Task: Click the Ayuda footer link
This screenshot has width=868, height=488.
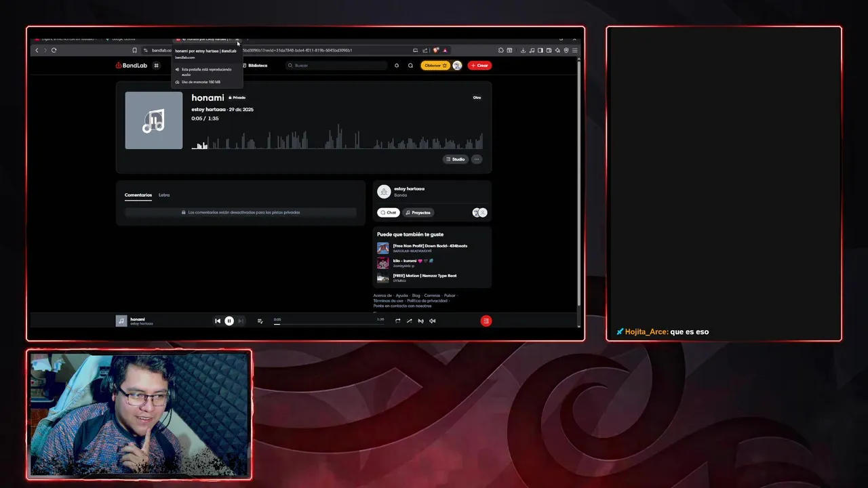Action: (x=401, y=296)
